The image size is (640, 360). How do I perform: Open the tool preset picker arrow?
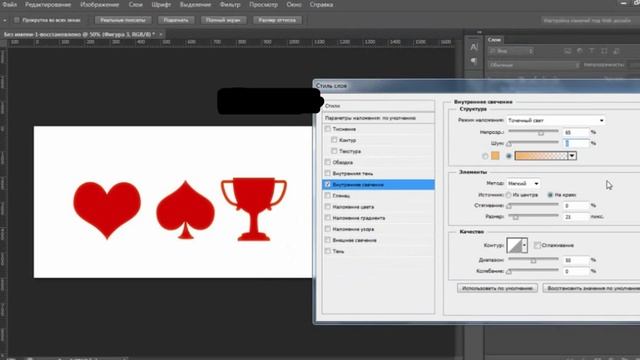[x=4, y=20]
